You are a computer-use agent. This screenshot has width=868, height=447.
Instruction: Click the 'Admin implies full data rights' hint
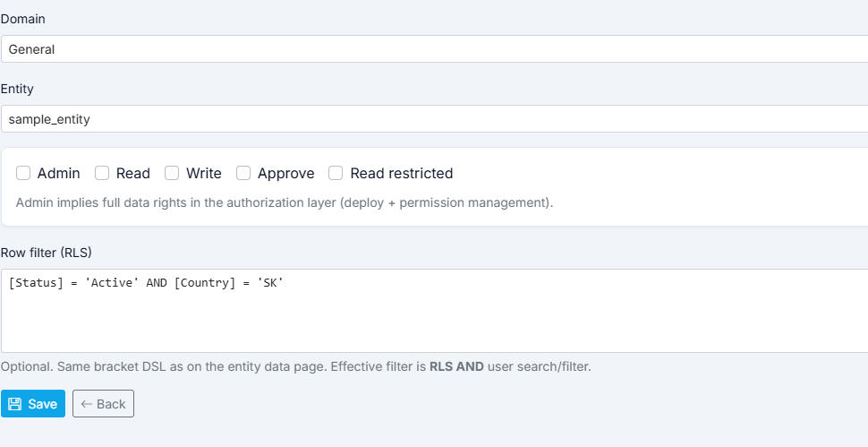pyautogui.click(x=285, y=202)
